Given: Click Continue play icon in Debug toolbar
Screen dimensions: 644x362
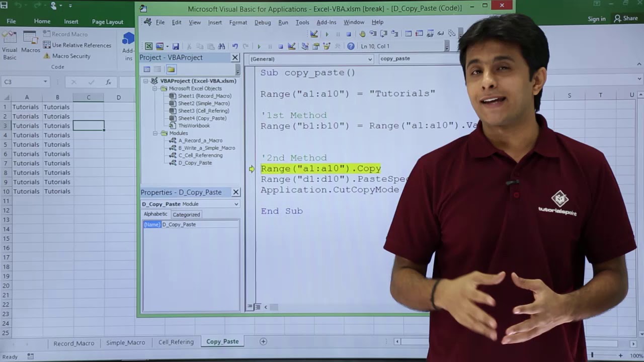Looking at the screenshot, I should point(327,34).
